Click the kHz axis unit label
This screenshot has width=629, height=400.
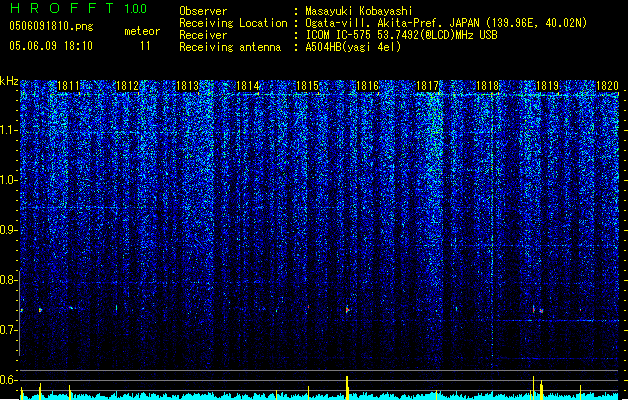point(9,81)
